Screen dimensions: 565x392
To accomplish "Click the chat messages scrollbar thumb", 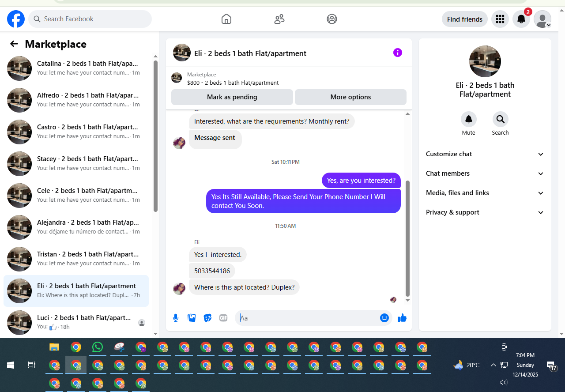I will (x=407, y=238).
